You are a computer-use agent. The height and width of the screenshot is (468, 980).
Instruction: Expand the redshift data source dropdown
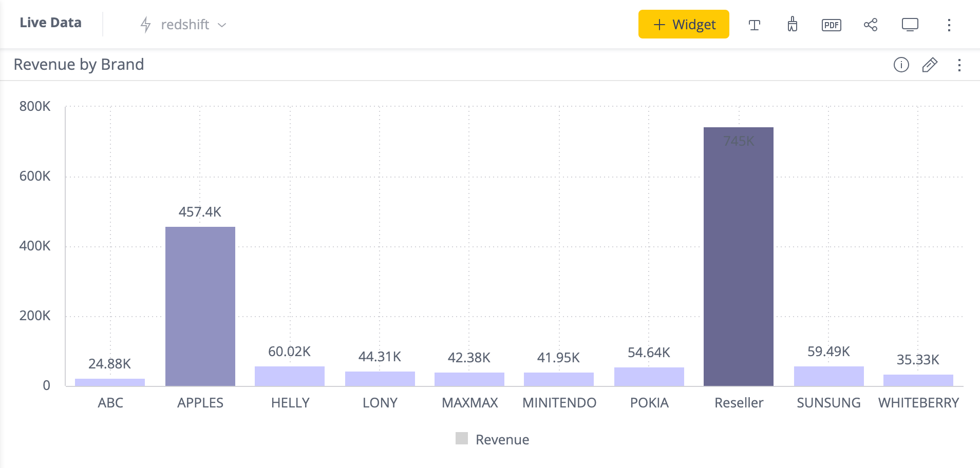[222, 25]
